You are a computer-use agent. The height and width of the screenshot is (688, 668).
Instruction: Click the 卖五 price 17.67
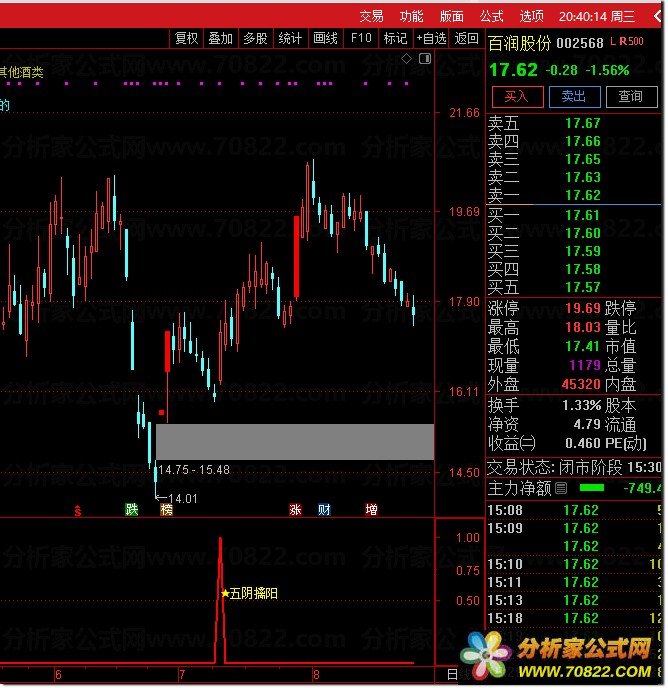[x=583, y=123]
